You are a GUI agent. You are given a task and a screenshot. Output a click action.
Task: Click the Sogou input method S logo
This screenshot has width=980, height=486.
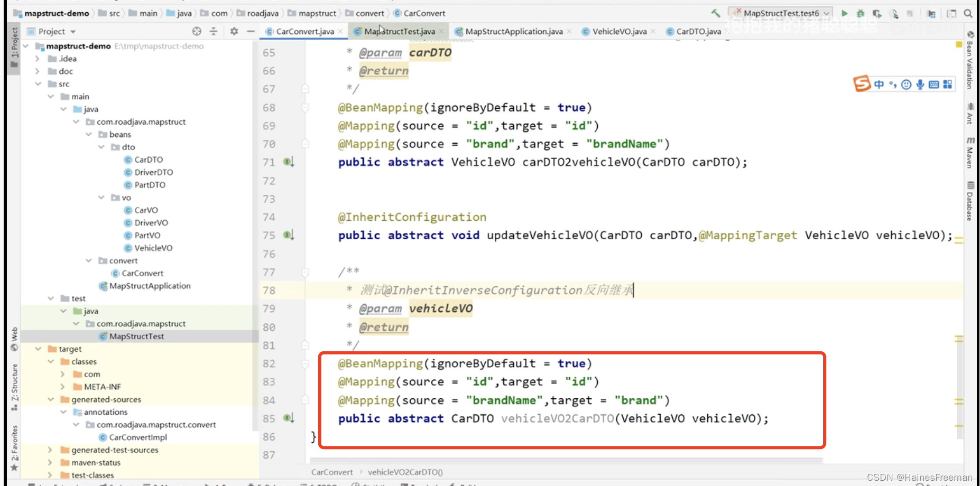(861, 83)
